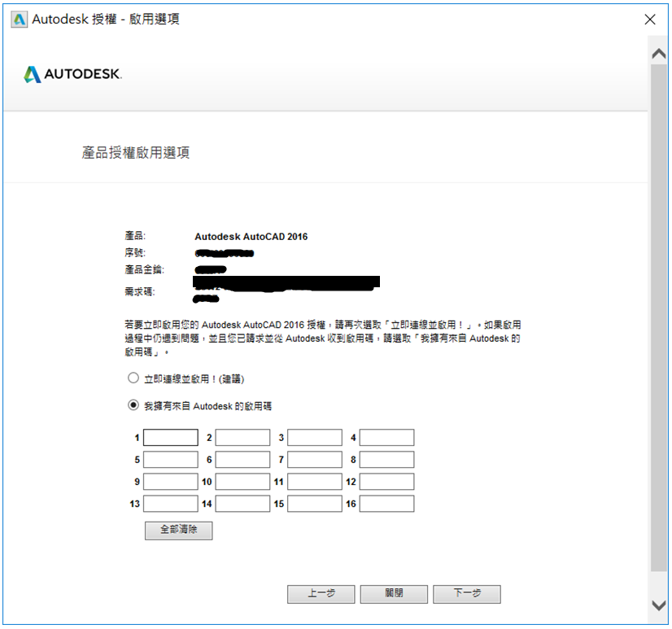
Task: Click activation code field 1
Action: (171, 437)
